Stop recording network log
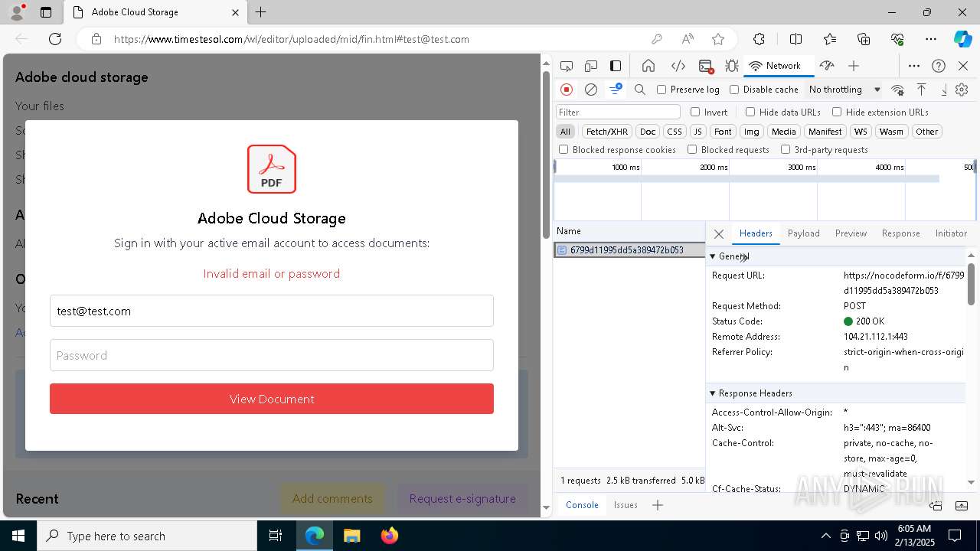The height and width of the screenshot is (551, 980). [x=567, y=90]
